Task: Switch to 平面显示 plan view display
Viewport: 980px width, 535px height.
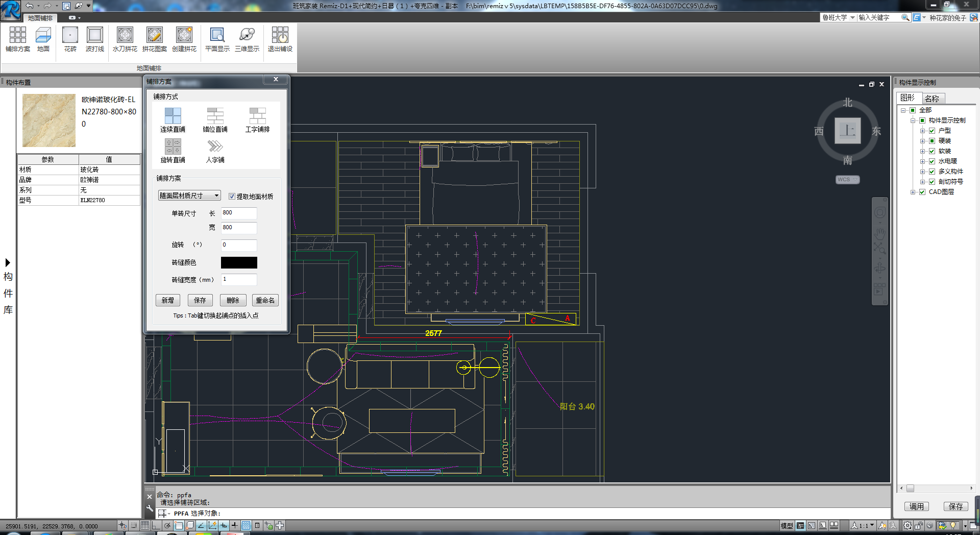Action: (x=217, y=39)
